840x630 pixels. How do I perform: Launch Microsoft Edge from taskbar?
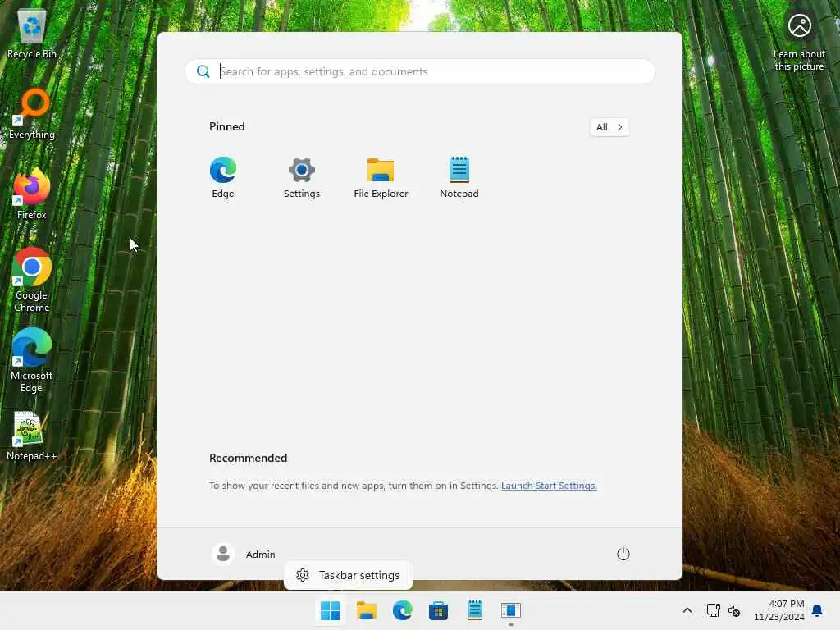coord(402,610)
